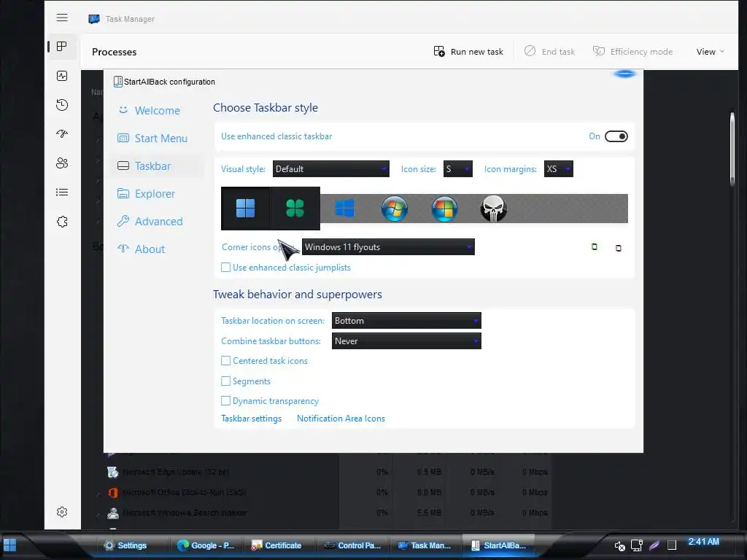Screen dimensions: 747x560
Task: Click Windows Start button on taskbar
Action: click(9, 545)
